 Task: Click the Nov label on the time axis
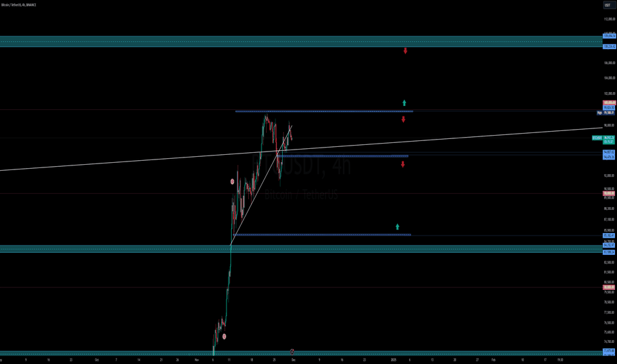[x=197, y=359]
